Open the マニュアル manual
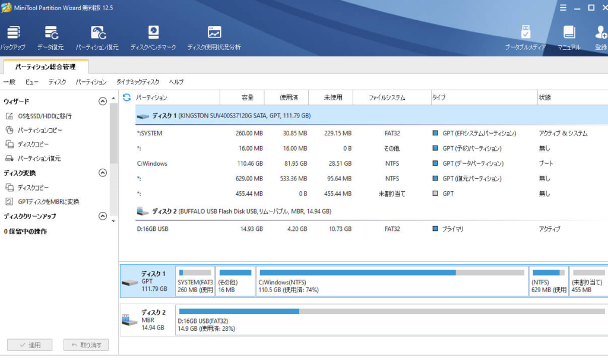Screen dimensions: 608x364 (569, 38)
